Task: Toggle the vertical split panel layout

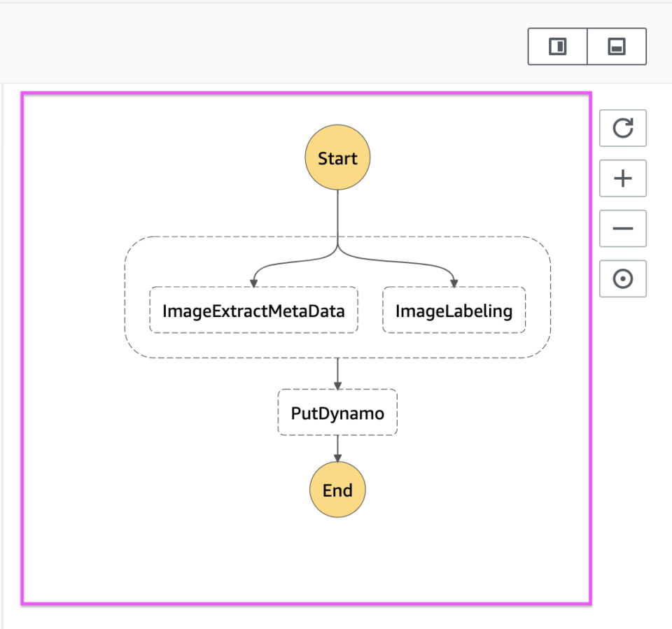Action: pyautogui.click(x=556, y=46)
